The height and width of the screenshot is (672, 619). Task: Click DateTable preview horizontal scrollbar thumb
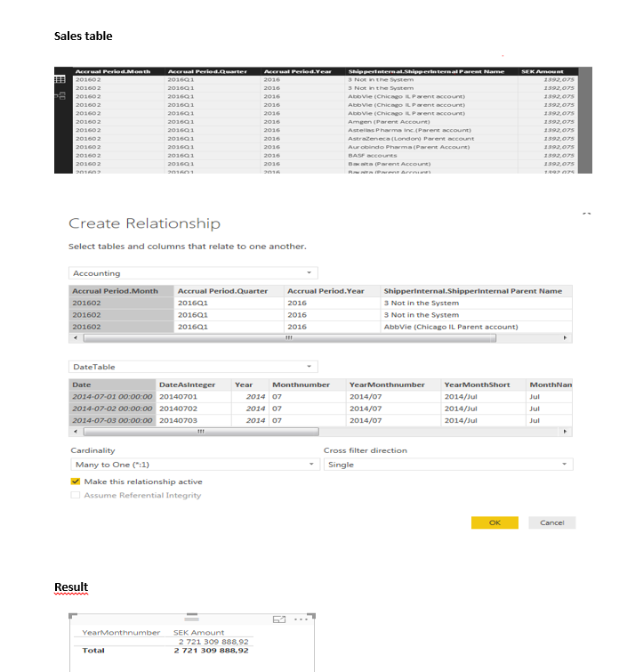coord(201,432)
